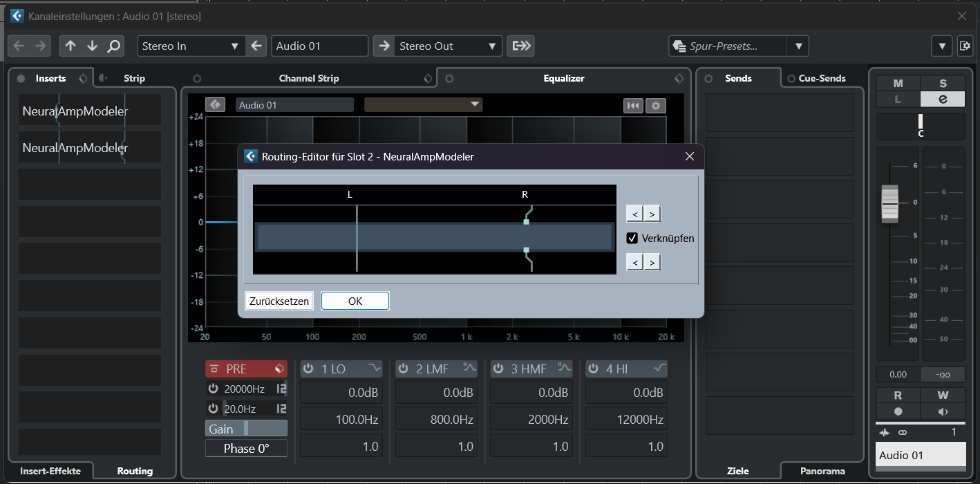The image size is (980, 484).
Task: Click the pan control marked C
Action: tap(921, 126)
